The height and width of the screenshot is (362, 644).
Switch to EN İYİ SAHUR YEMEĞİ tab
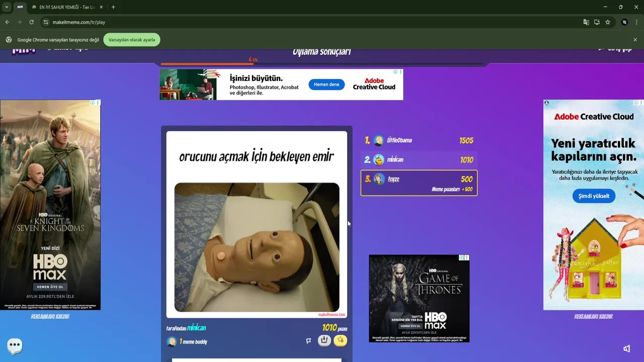coord(67,7)
